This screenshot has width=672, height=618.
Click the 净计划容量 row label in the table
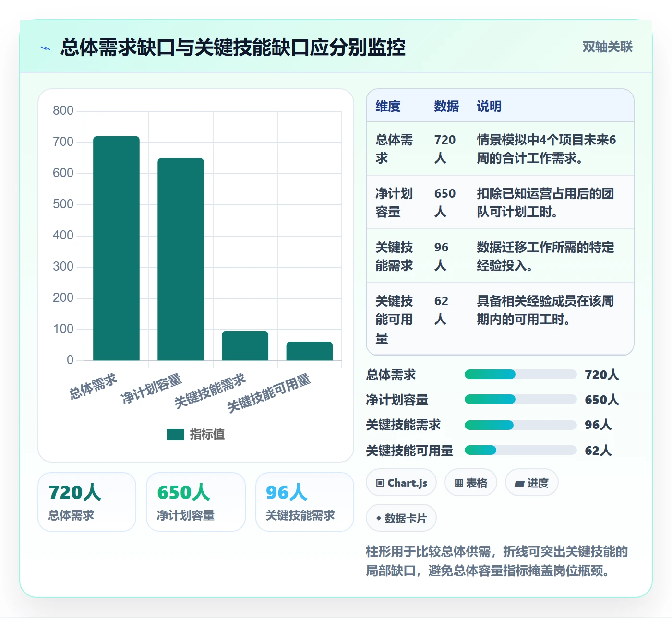[x=394, y=202]
